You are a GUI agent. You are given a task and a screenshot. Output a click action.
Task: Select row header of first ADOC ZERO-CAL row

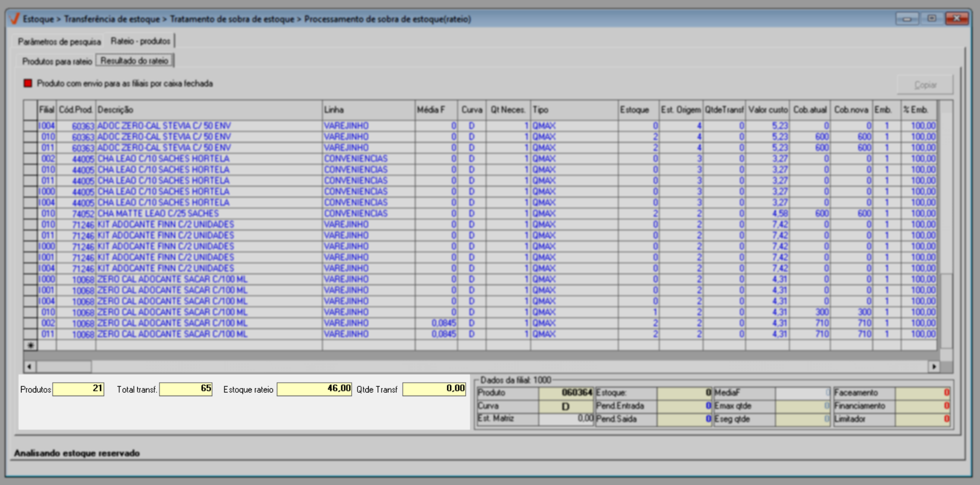click(x=30, y=126)
